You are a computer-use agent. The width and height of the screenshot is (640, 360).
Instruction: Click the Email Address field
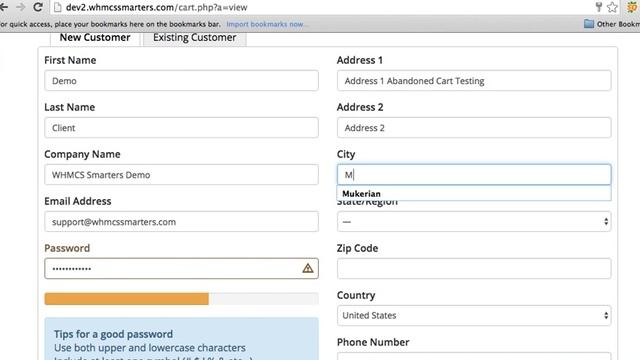pyautogui.click(x=181, y=222)
